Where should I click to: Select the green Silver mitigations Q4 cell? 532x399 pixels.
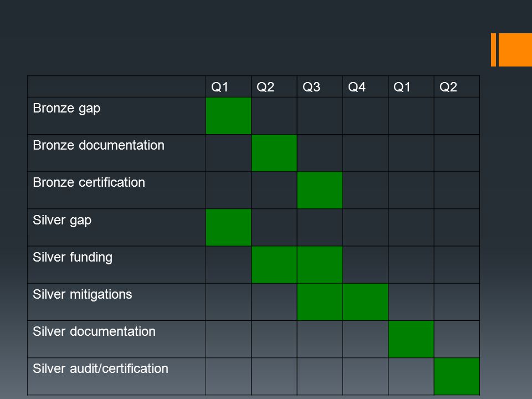365,302
